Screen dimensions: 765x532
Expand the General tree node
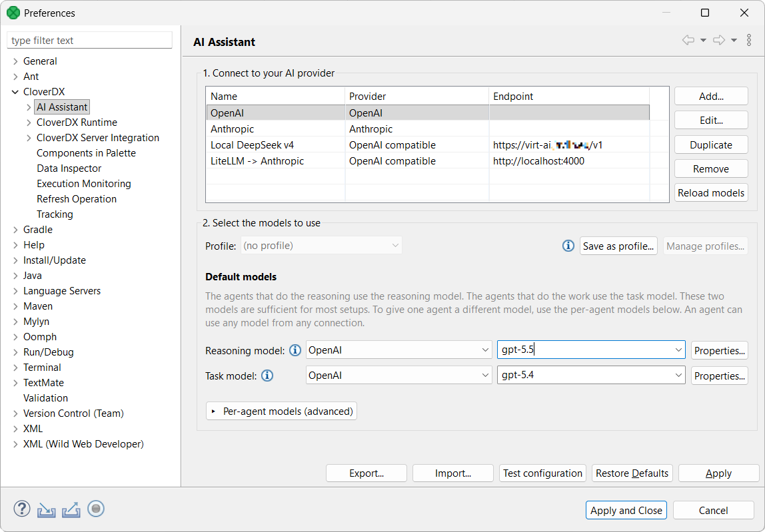click(x=15, y=61)
